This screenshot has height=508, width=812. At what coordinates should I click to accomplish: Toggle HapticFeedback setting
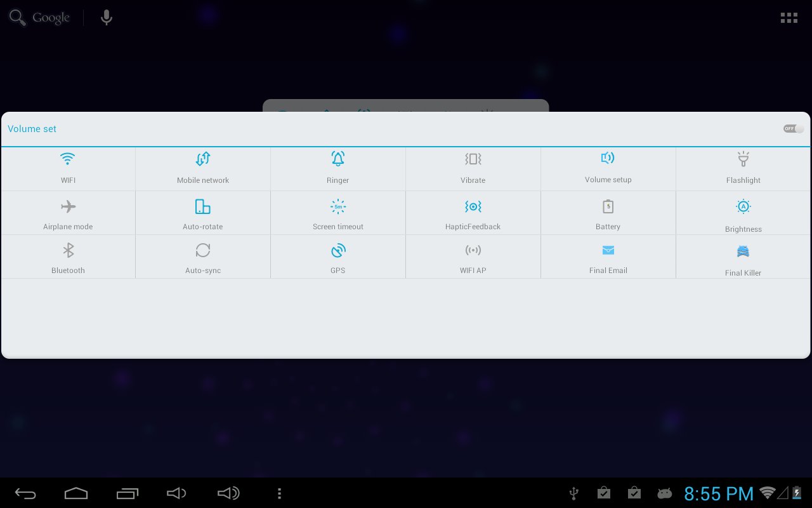[x=473, y=213]
